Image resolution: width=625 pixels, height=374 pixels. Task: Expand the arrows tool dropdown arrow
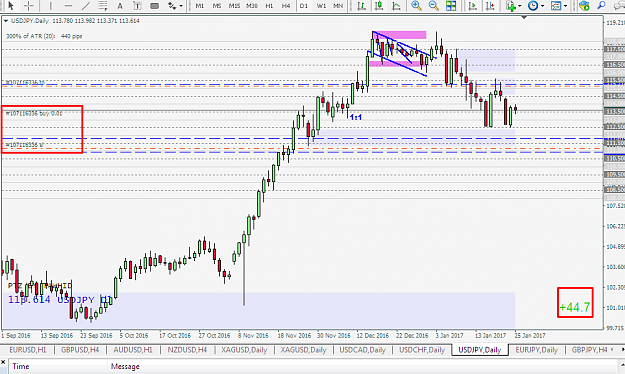[x=181, y=6]
